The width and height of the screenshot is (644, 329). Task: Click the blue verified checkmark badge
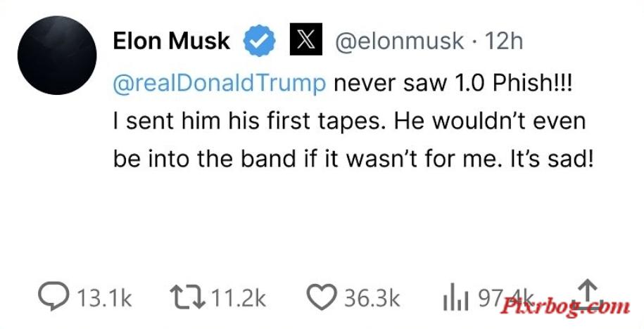pos(259,41)
